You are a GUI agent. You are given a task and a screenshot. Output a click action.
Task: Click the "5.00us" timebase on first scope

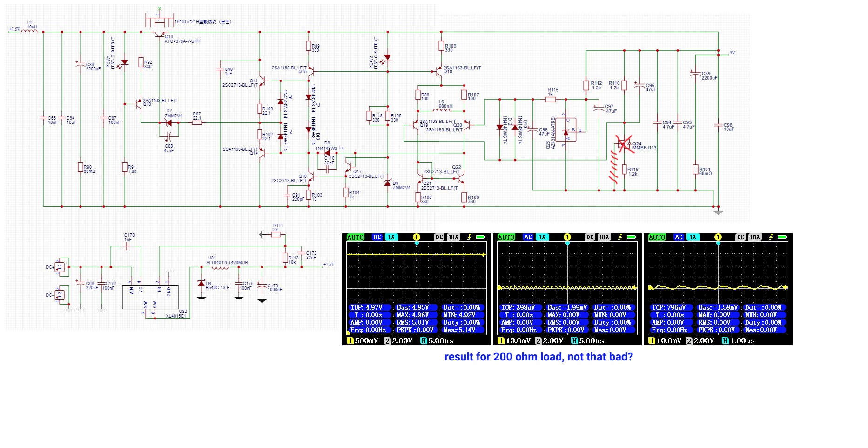pos(441,341)
